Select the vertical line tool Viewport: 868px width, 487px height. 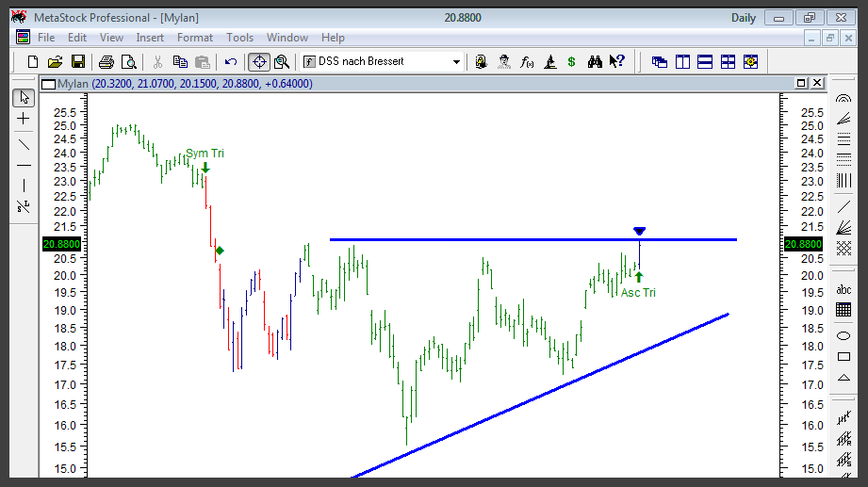pyautogui.click(x=24, y=186)
